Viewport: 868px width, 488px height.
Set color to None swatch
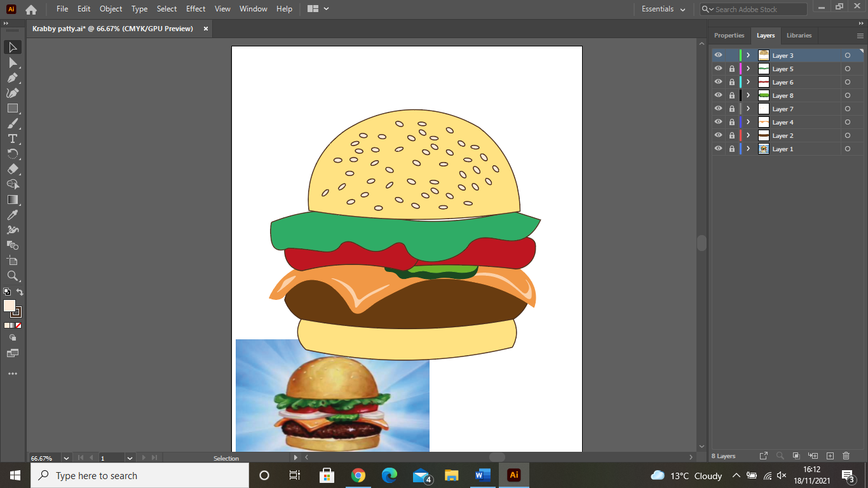point(18,325)
